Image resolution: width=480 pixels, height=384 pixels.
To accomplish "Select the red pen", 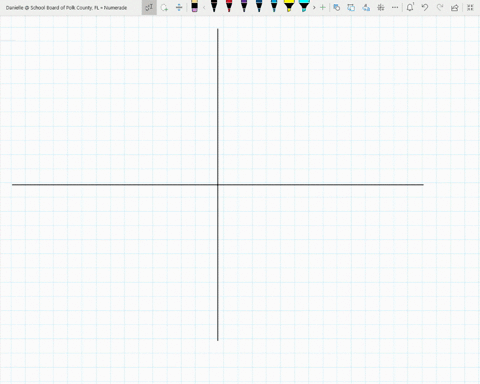I will pyautogui.click(x=229, y=6).
